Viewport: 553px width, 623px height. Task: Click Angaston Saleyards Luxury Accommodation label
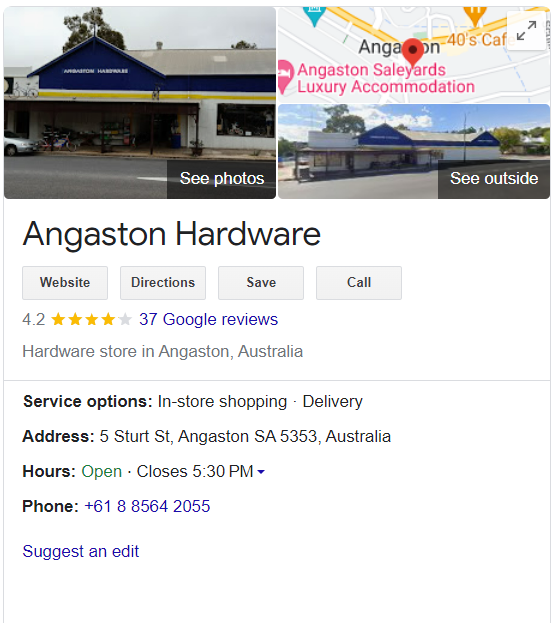pos(386,78)
